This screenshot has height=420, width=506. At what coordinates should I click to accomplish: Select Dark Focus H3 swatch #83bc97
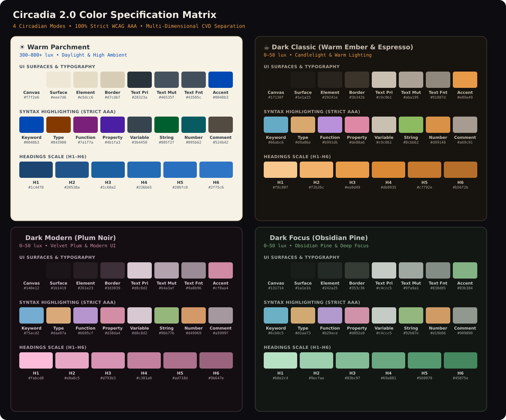(352, 360)
